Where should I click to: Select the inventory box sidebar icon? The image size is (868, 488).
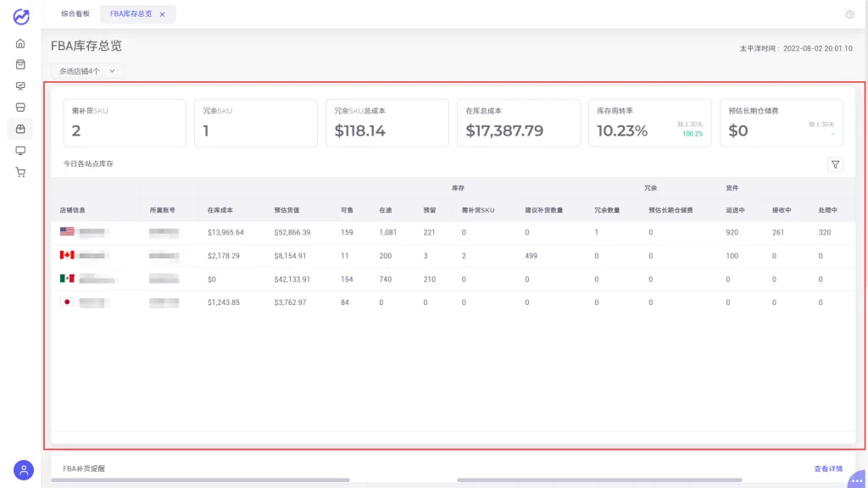coord(20,129)
